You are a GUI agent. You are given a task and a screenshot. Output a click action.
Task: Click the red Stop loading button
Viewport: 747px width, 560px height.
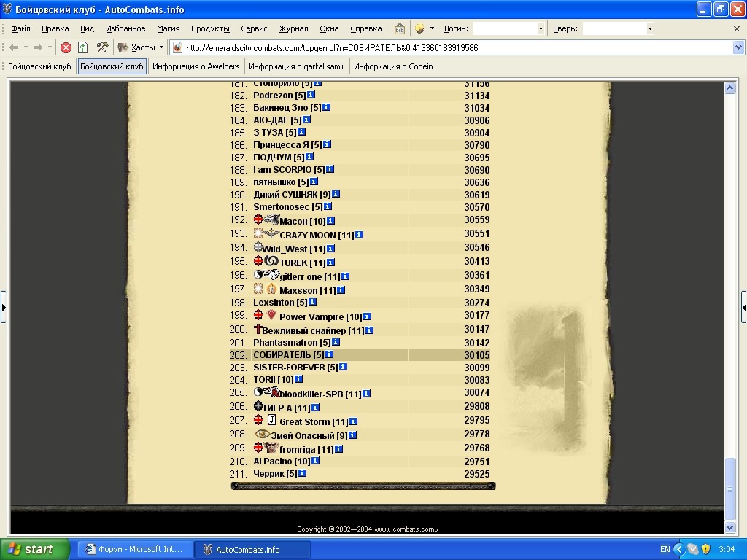pos(66,47)
